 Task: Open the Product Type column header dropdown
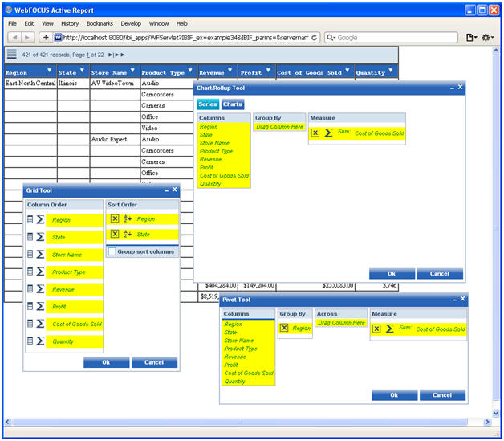[x=190, y=71]
